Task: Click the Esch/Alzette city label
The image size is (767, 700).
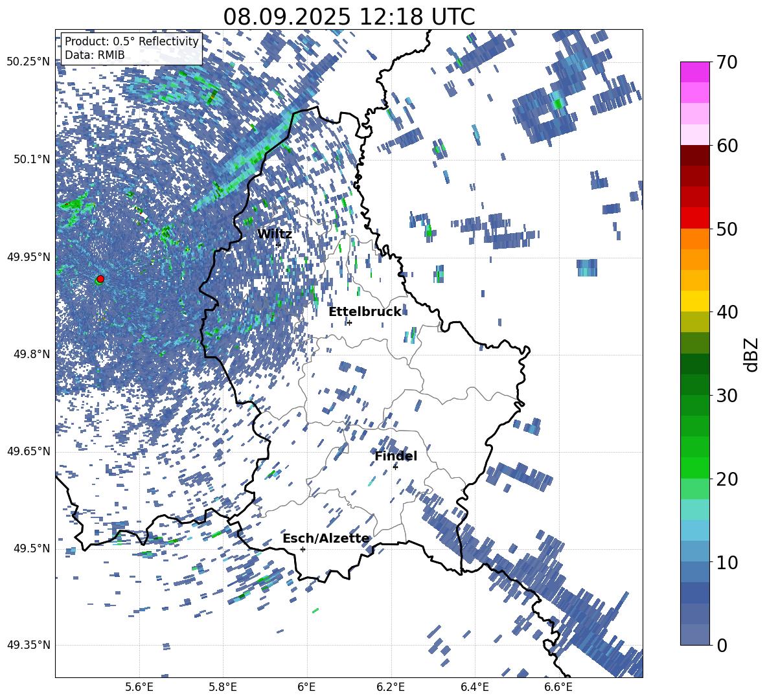Action: coord(326,538)
